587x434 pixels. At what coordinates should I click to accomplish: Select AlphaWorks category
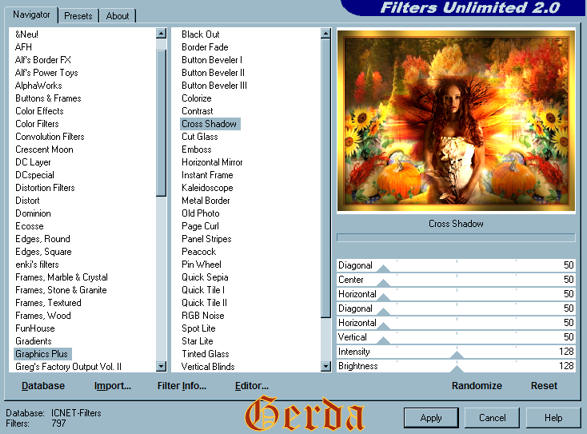pos(39,85)
